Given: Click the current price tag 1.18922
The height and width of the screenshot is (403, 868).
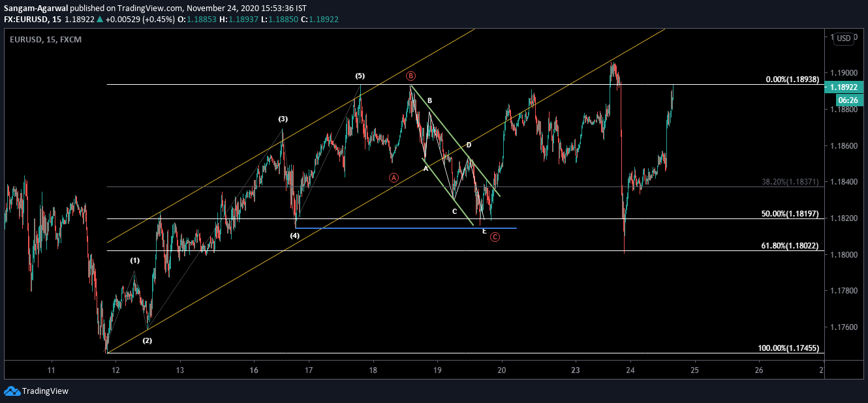Looking at the screenshot, I should pos(844,87).
